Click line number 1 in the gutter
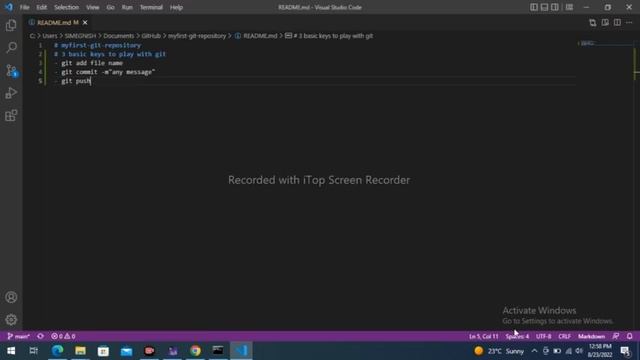 40,45
